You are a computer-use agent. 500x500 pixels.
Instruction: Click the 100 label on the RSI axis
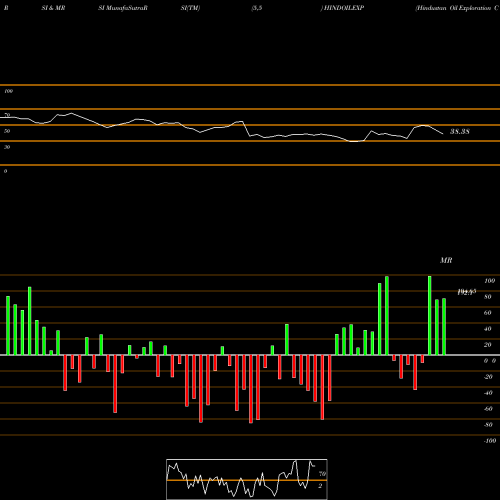click(x=8, y=91)
